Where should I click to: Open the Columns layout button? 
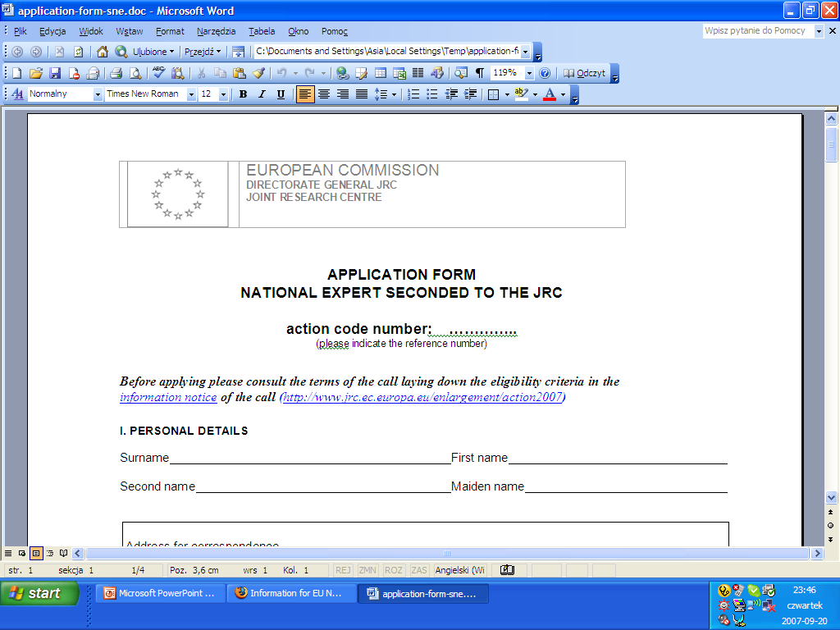[418, 73]
